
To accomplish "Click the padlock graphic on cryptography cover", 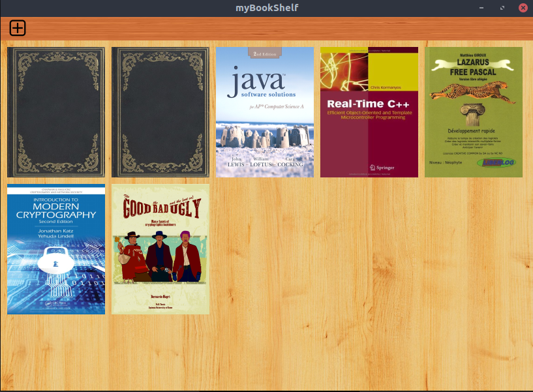I will tap(55, 263).
